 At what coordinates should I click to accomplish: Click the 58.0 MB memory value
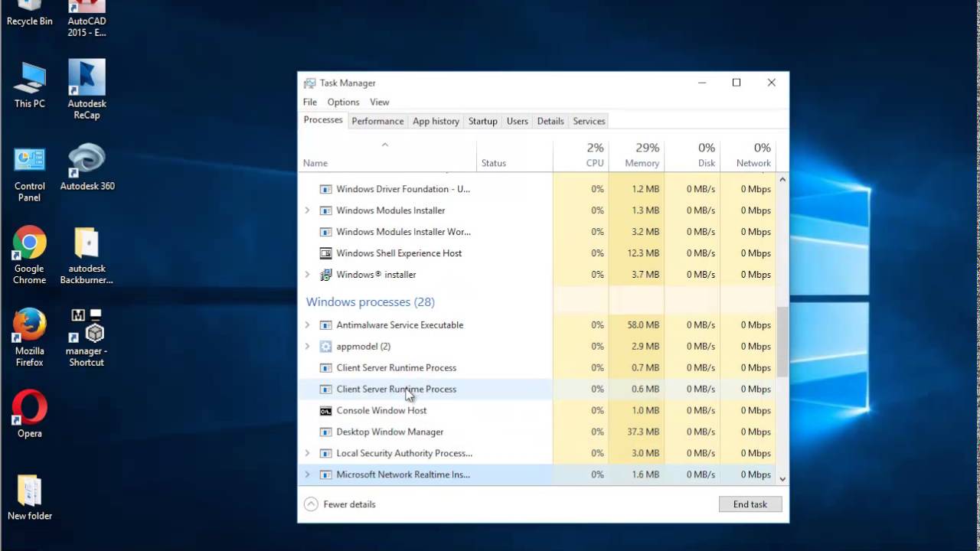(x=643, y=325)
